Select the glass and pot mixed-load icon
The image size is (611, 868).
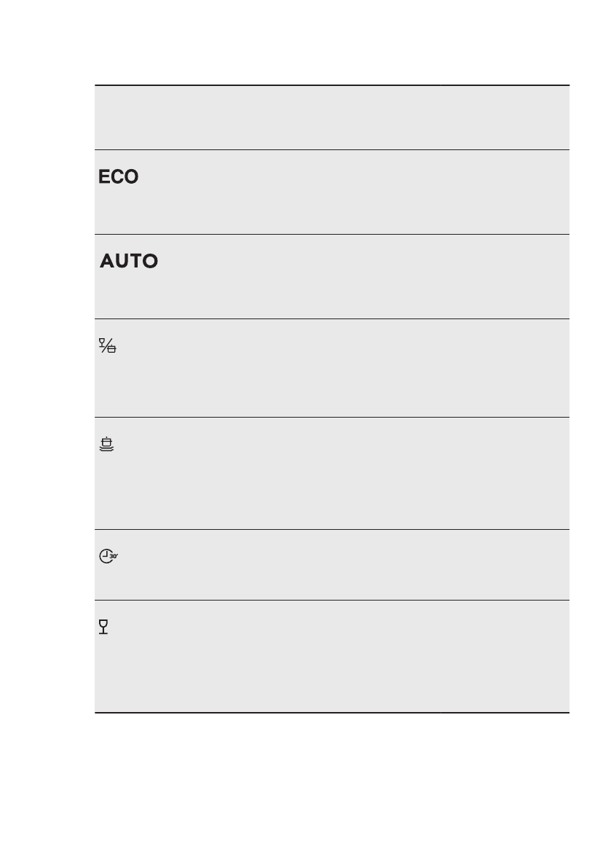(107, 345)
